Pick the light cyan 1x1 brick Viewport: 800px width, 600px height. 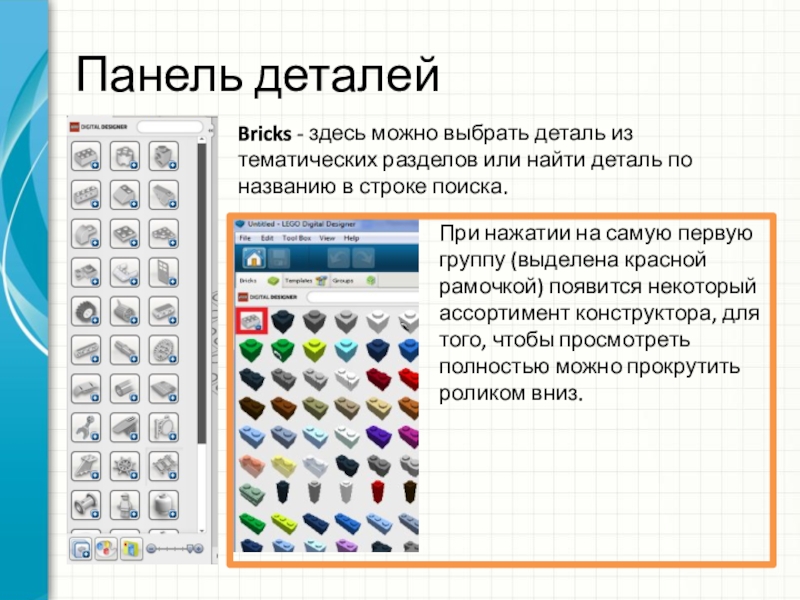point(346,348)
